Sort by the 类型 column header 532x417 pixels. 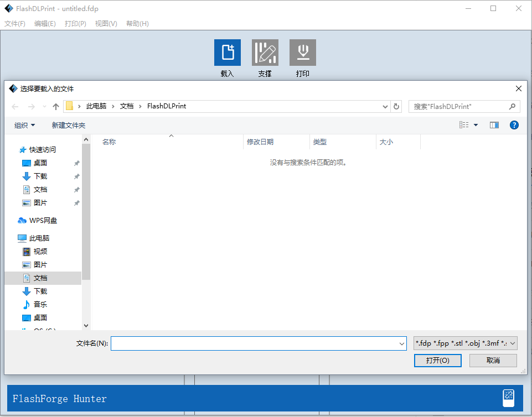coord(320,142)
